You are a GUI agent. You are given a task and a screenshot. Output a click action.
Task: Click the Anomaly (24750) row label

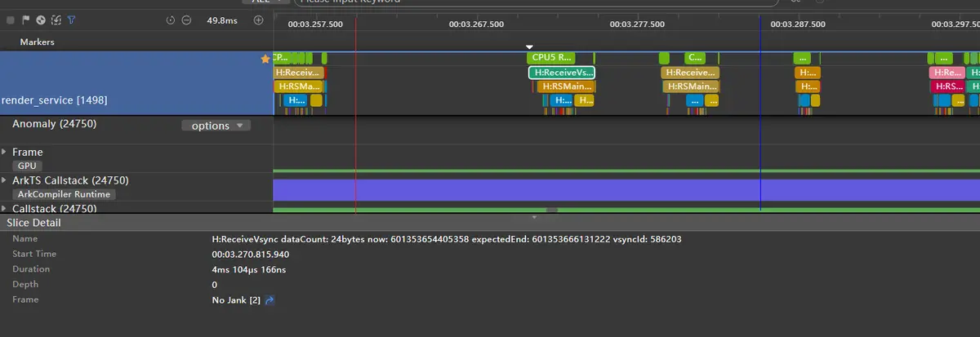(x=55, y=124)
